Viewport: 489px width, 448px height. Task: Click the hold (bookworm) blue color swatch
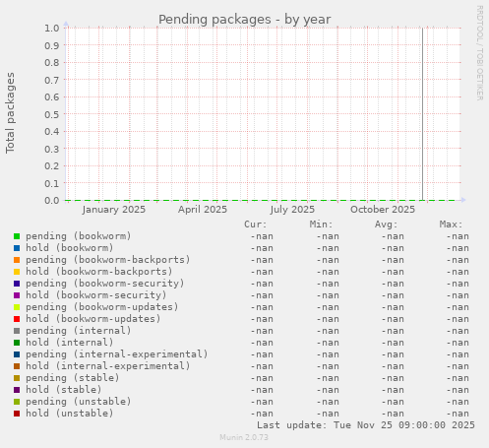point(17,248)
